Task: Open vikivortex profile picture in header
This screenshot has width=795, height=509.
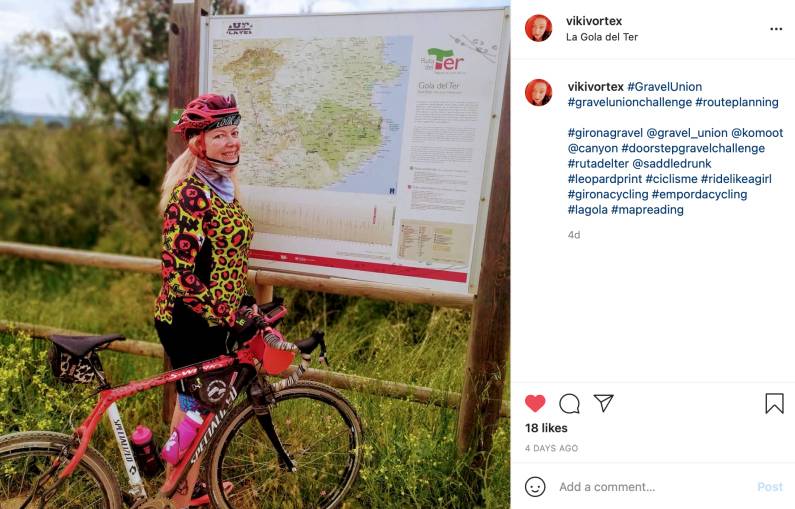Action: pyautogui.click(x=538, y=28)
